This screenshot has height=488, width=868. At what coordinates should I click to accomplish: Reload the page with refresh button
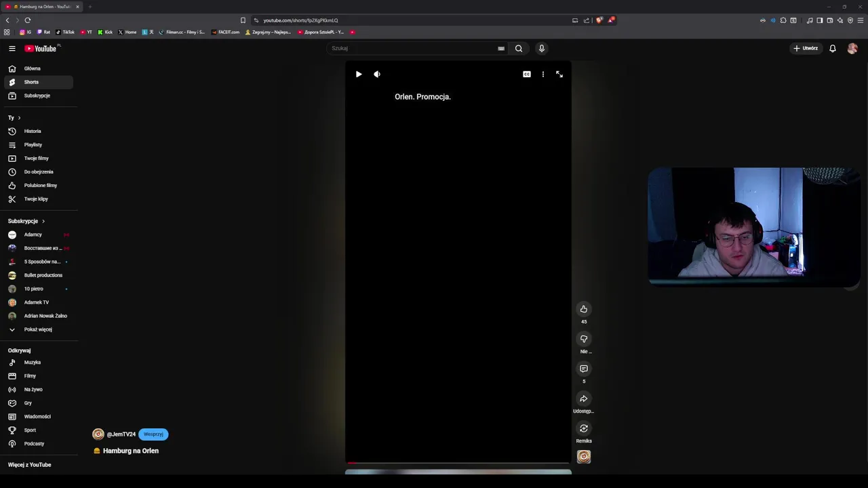[x=28, y=20]
